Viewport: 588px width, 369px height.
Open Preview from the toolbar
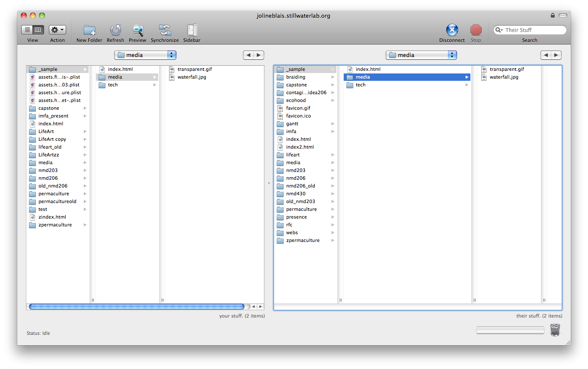137,30
